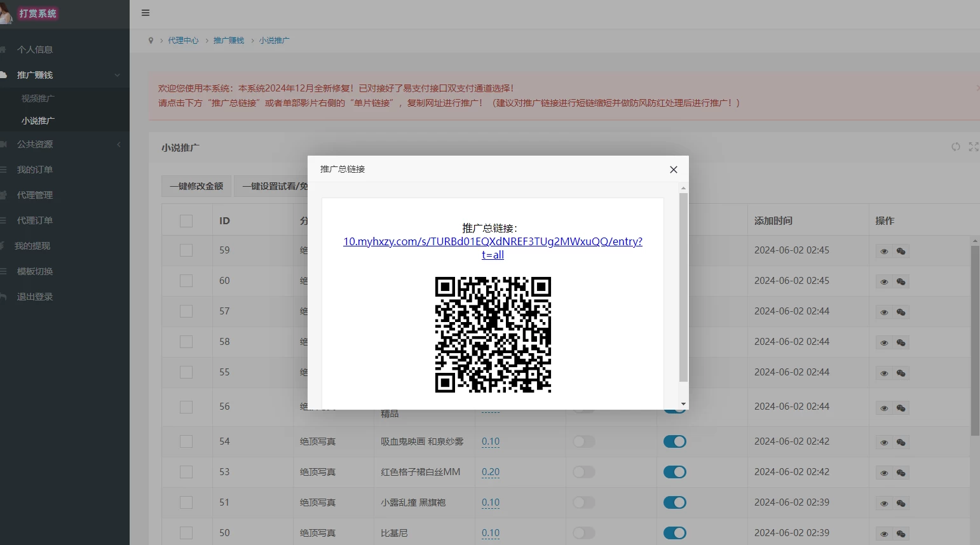
Task: Tick the select-all checkbox in the table header
Action: pyautogui.click(x=186, y=221)
